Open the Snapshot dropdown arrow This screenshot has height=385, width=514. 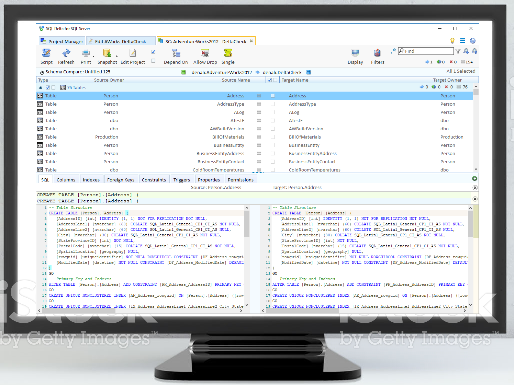point(117,55)
